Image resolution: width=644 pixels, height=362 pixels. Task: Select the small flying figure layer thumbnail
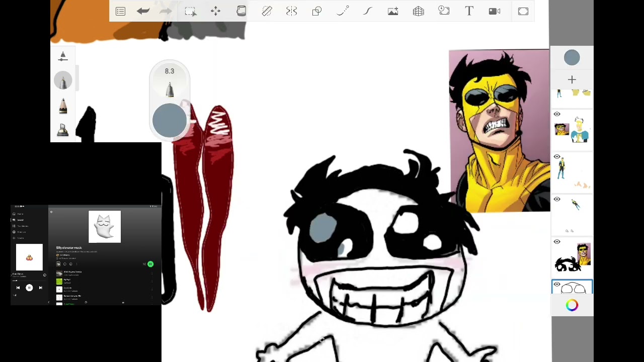tap(573, 215)
